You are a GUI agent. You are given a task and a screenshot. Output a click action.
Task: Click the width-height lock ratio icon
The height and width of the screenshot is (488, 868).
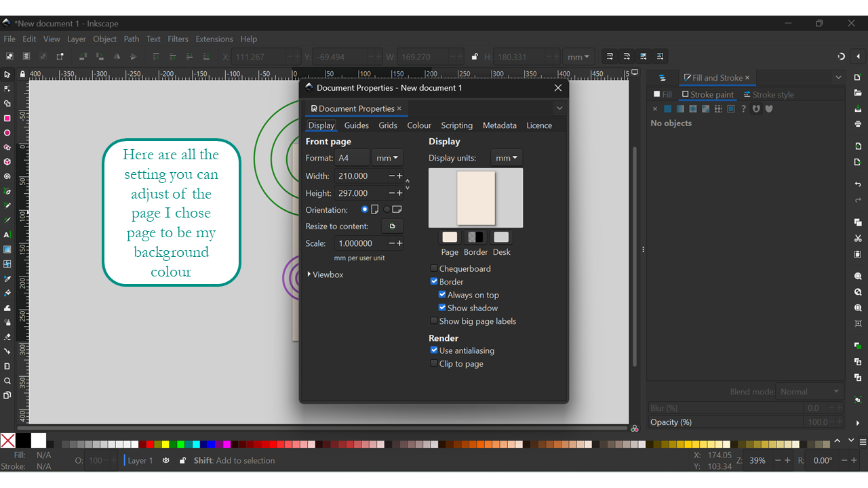[475, 57]
